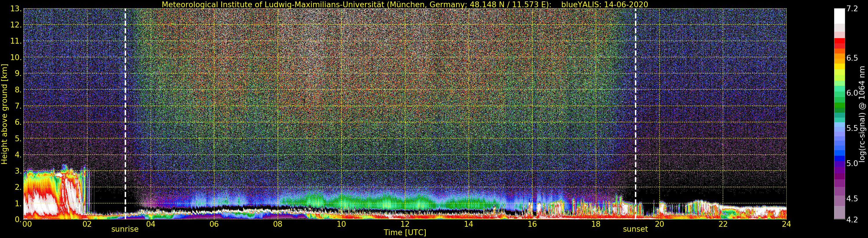
Task: Select the white dashed sunrise line
Action: coord(125,101)
